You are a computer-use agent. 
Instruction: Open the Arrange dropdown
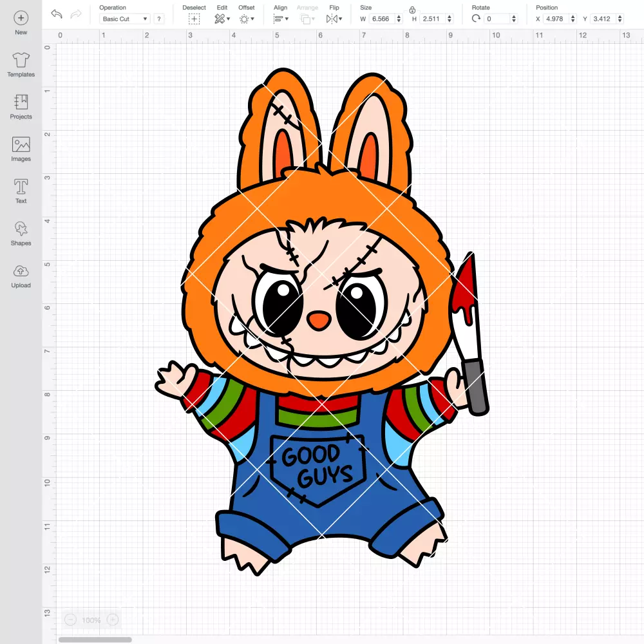coord(307,19)
